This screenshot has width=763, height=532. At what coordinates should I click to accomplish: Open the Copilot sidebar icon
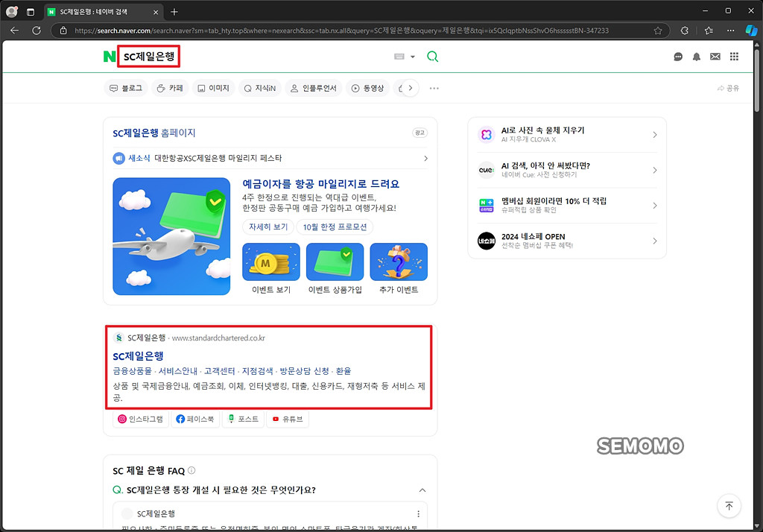751,31
